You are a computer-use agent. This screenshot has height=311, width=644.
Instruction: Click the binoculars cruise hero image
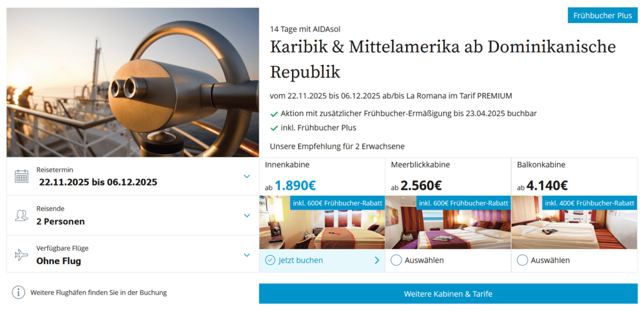[133, 82]
